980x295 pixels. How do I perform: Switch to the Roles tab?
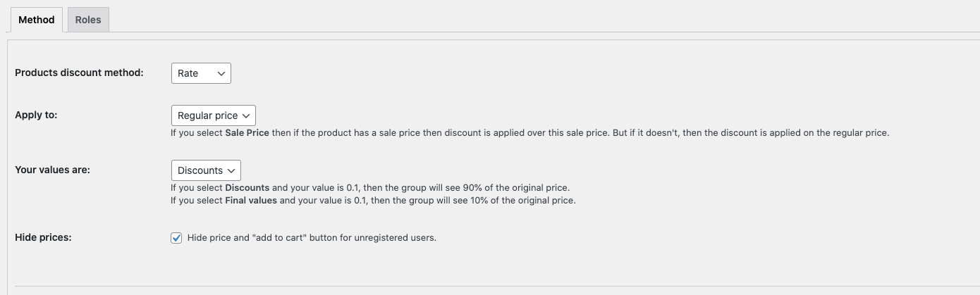coord(88,20)
